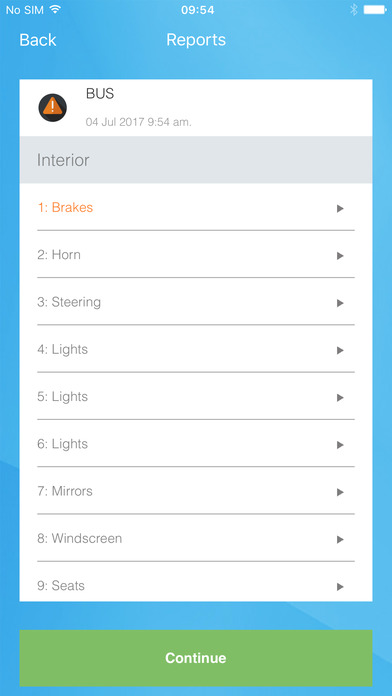
Task: Tap the Bluetooth status icon
Action: pyautogui.click(x=353, y=10)
